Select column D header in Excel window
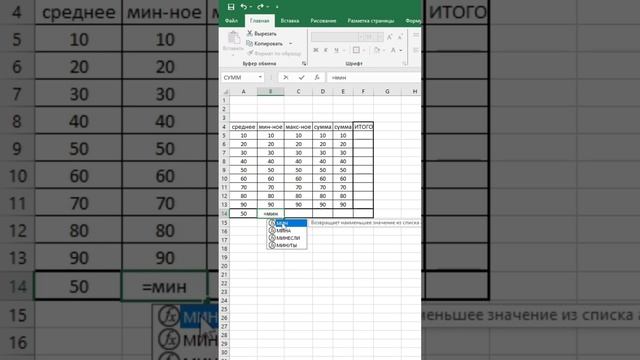 point(322,91)
